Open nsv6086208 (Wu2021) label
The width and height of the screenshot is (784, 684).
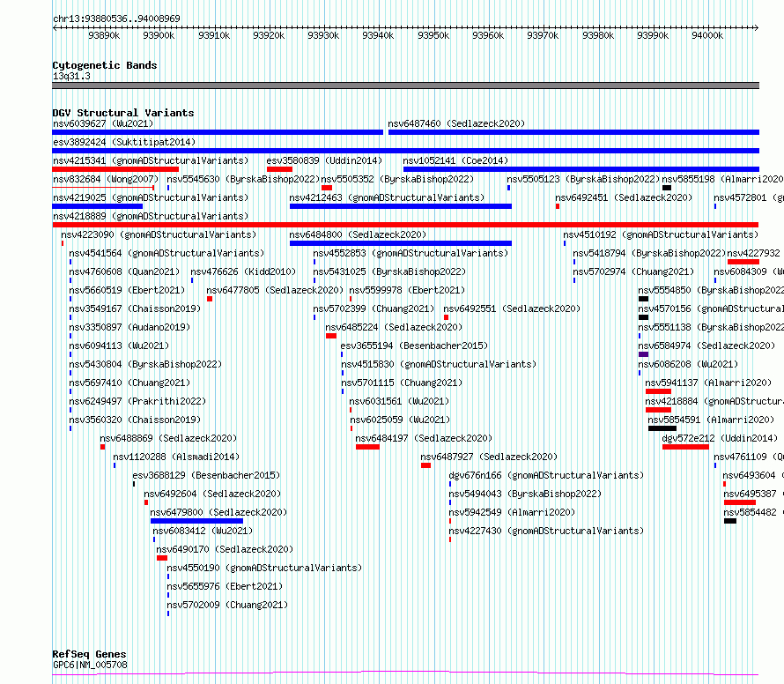tap(688, 364)
